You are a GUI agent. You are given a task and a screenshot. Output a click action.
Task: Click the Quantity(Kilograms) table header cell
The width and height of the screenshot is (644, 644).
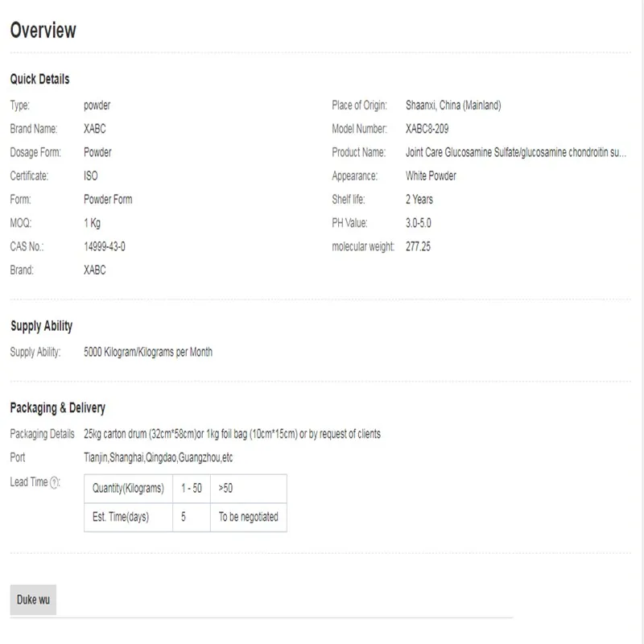[128, 489]
